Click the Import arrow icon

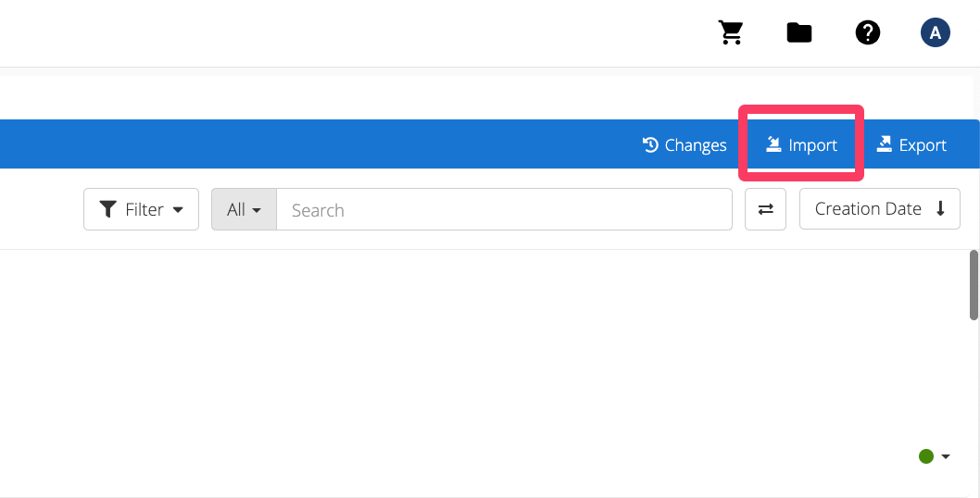[x=773, y=145]
